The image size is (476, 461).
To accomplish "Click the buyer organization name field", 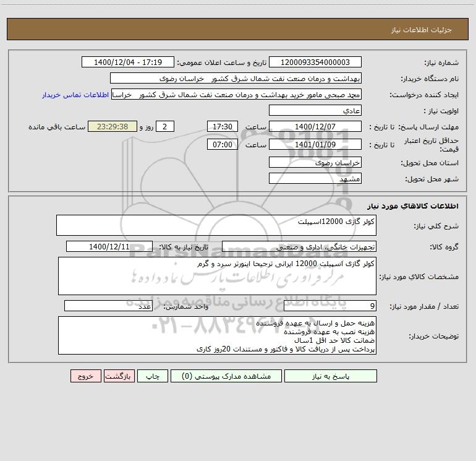I will [x=236, y=78].
